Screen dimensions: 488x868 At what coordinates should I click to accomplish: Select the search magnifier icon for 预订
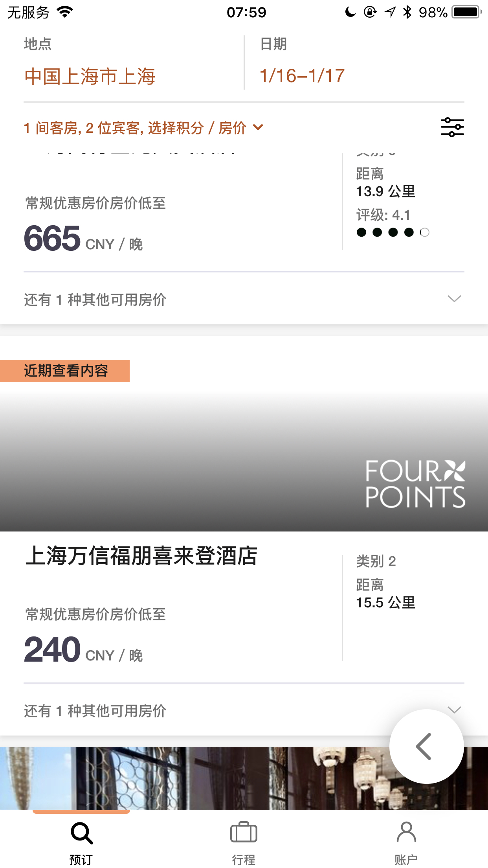click(81, 833)
